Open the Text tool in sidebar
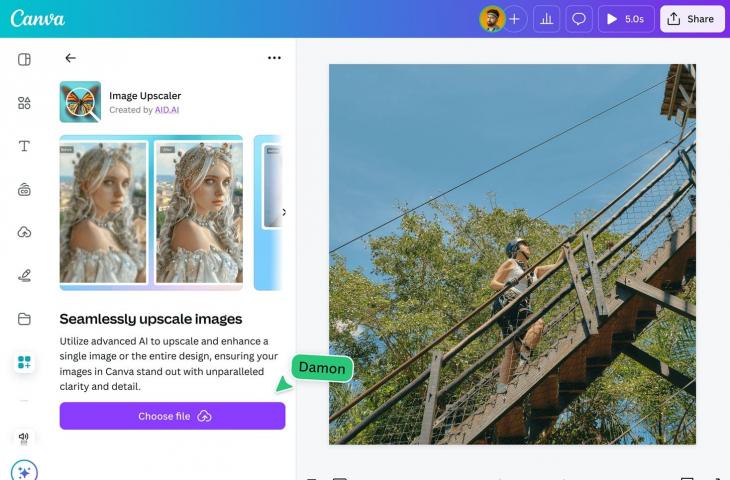 [x=24, y=146]
